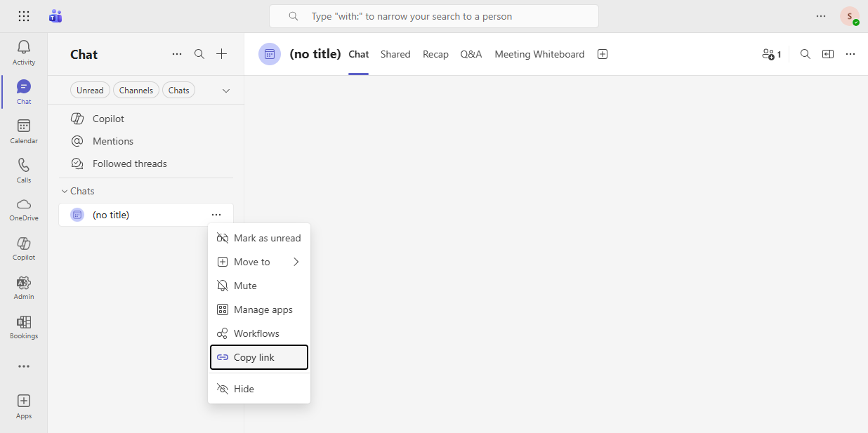Open Followed threads in chat list

129,164
